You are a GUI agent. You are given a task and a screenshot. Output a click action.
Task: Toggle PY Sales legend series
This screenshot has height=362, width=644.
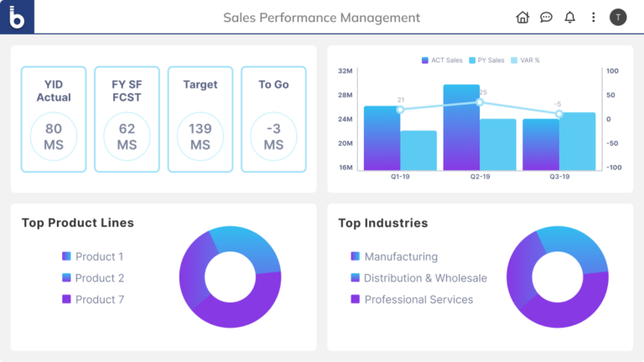tap(486, 60)
